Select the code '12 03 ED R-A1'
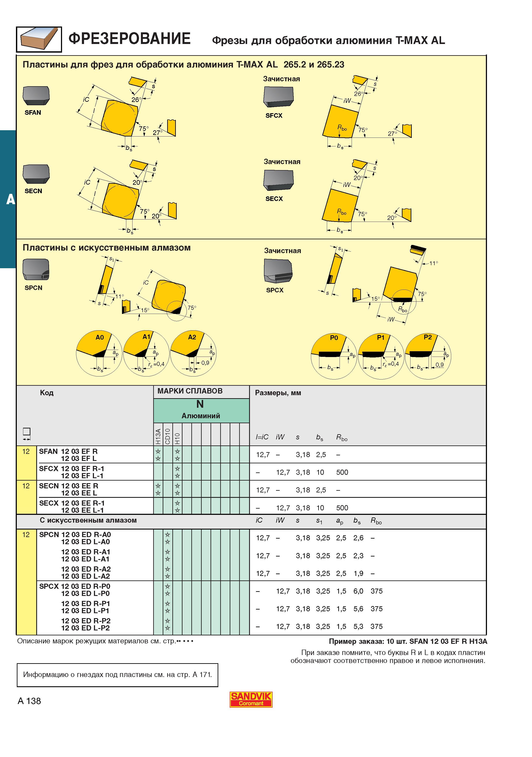The width and height of the screenshot is (532, 757). pos(86,552)
